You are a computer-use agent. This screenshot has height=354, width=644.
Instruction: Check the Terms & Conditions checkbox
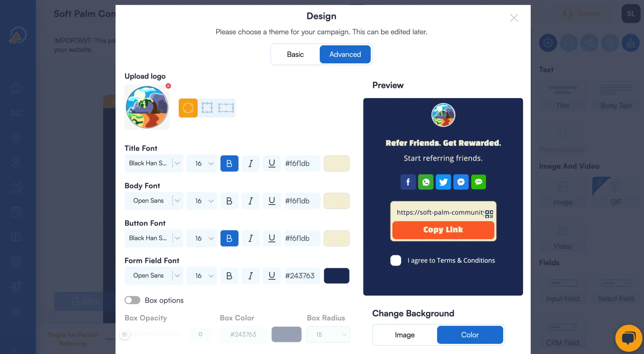tap(395, 260)
